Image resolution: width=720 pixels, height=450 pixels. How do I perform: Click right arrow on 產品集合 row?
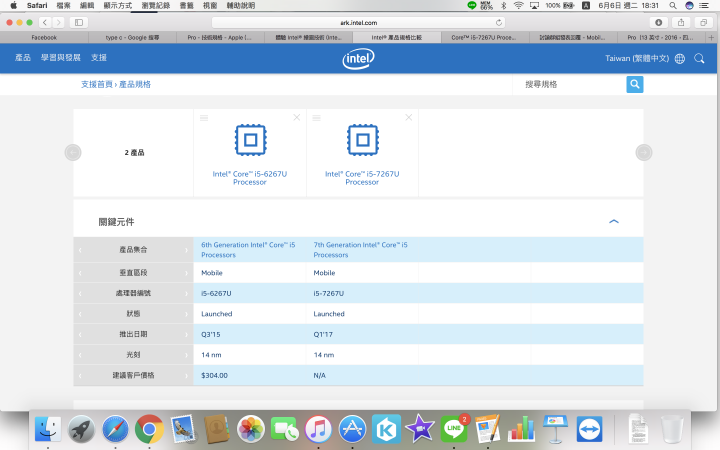point(186,250)
